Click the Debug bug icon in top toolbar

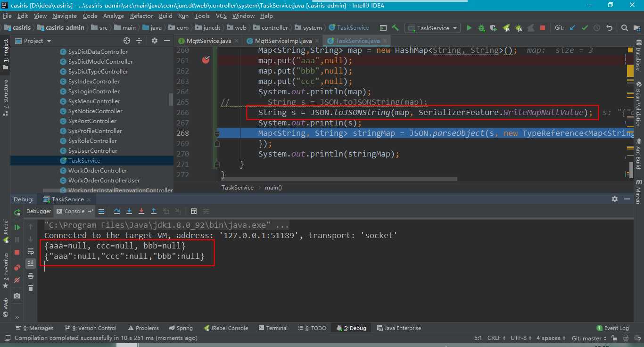[x=481, y=28]
